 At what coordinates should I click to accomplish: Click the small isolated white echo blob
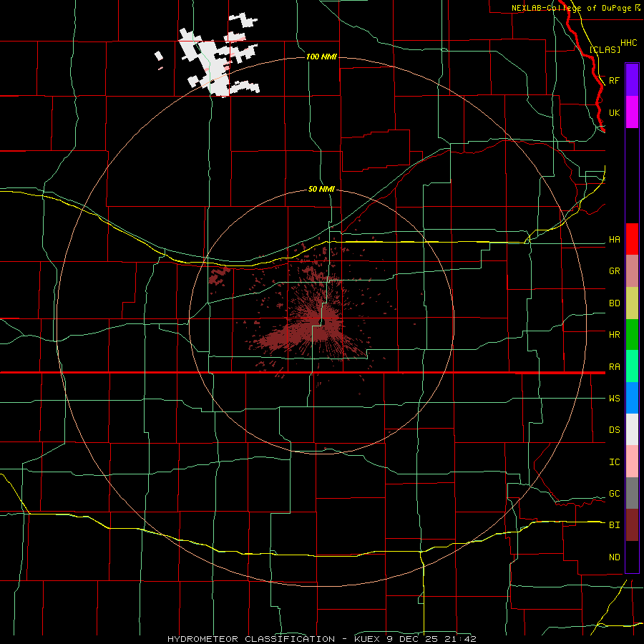tap(159, 55)
